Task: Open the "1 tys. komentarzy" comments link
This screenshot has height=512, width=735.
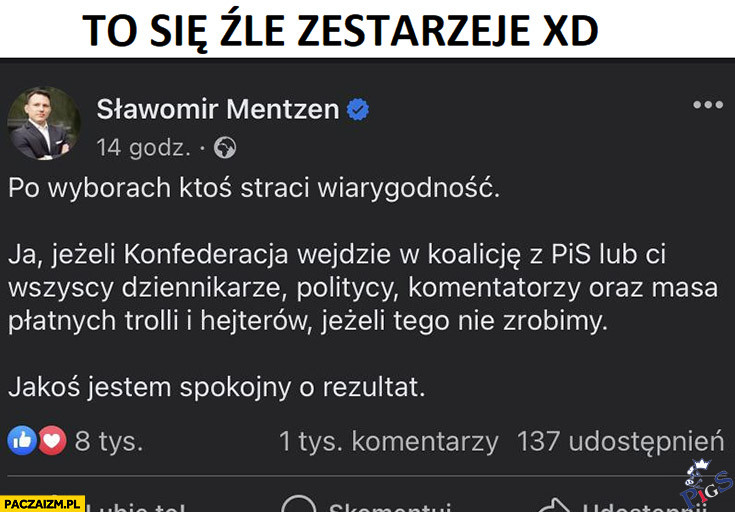Action: pyautogui.click(x=388, y=440)
